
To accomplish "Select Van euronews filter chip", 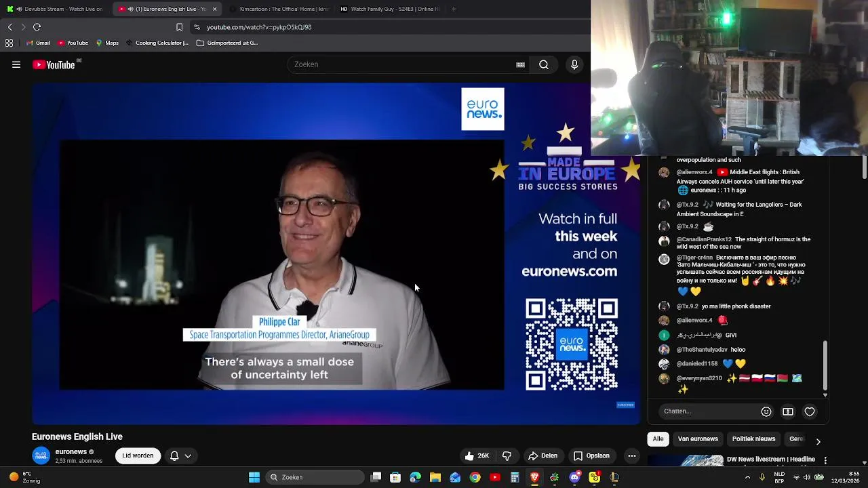I will (x=698, y=439).
